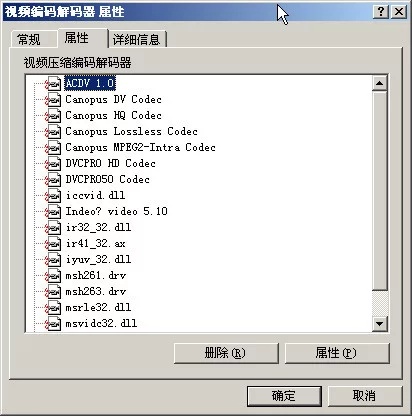412x416 pixels.
Task: Select Canopus MPEG2-Intra Codec entry
Action: tap(140, 147)
